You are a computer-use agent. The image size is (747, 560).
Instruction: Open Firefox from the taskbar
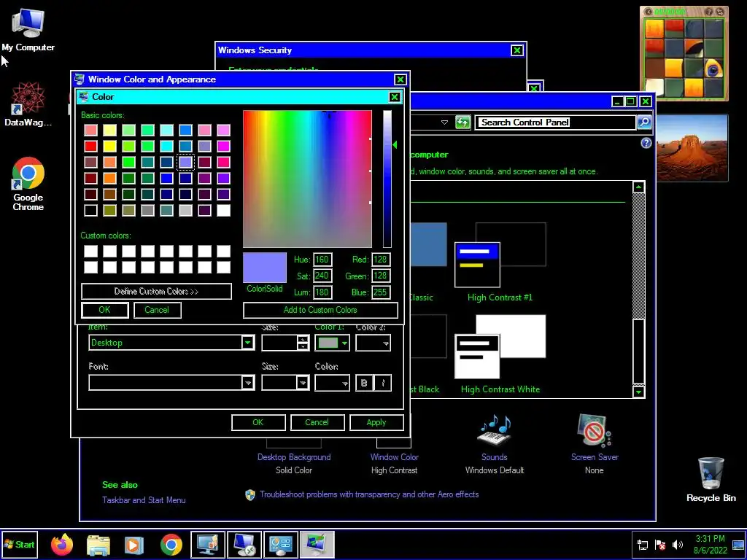coord(62,544)
